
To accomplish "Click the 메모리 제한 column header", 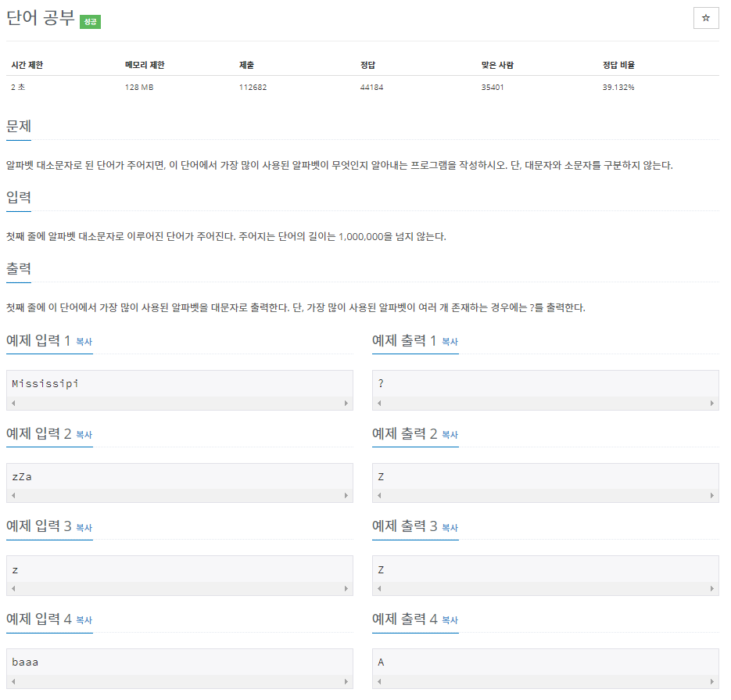I will click(145, 65).
